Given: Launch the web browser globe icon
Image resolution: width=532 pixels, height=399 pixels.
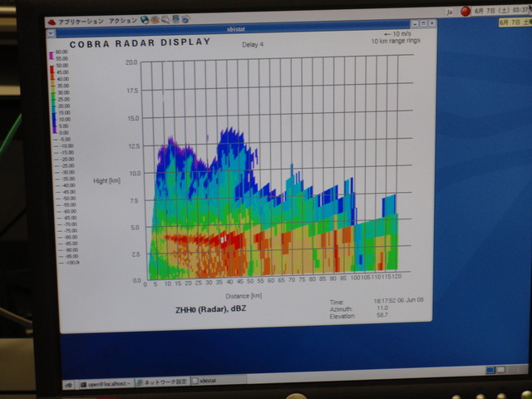Looking at the screenshot, I should click(145, 20).
